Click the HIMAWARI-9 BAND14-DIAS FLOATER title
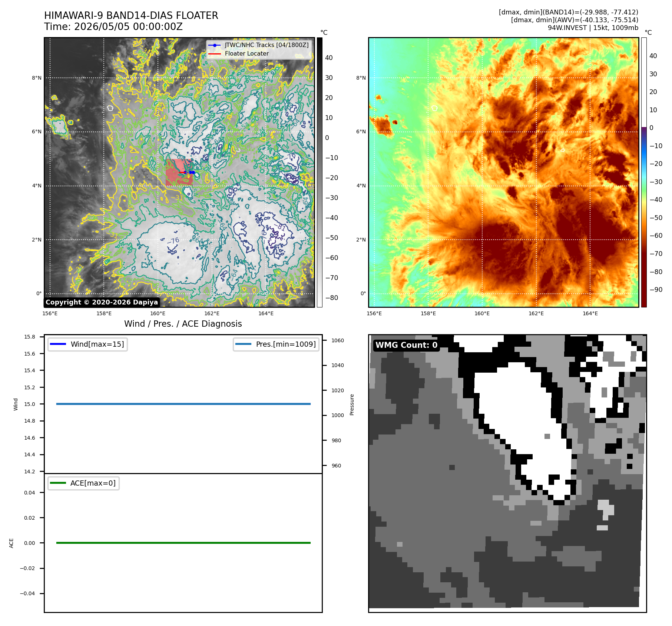This screenshot has height=626, width=672. 131,16
